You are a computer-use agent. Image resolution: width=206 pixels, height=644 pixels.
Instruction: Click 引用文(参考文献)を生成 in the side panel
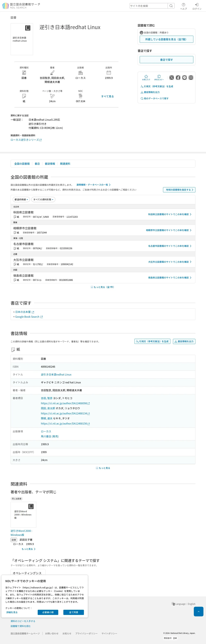(157, 86)
